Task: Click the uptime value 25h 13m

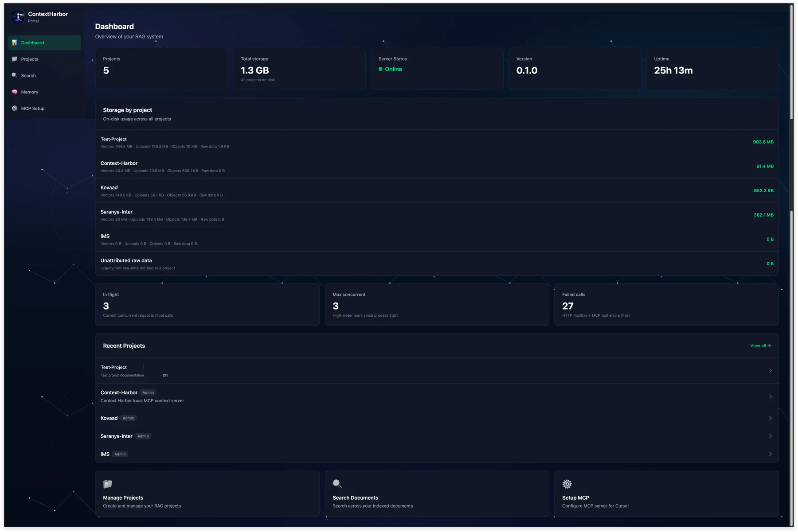Action: (x=673, y=70)
